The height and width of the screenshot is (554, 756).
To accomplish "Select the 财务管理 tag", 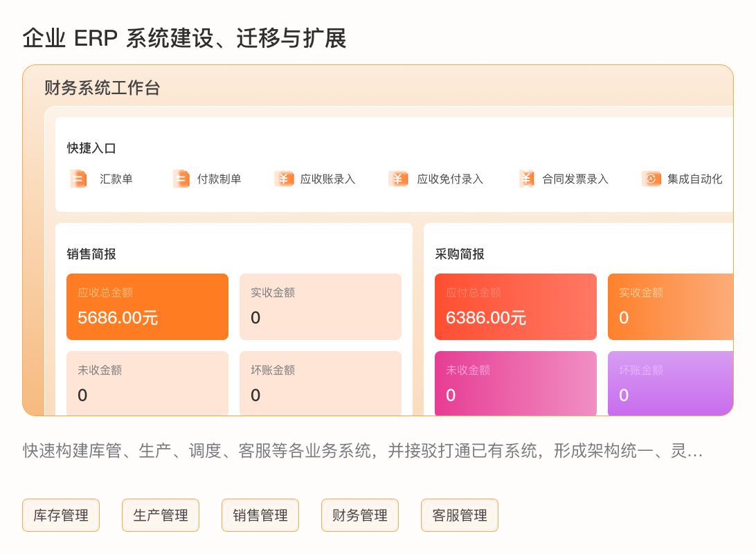I will (360, 515).
